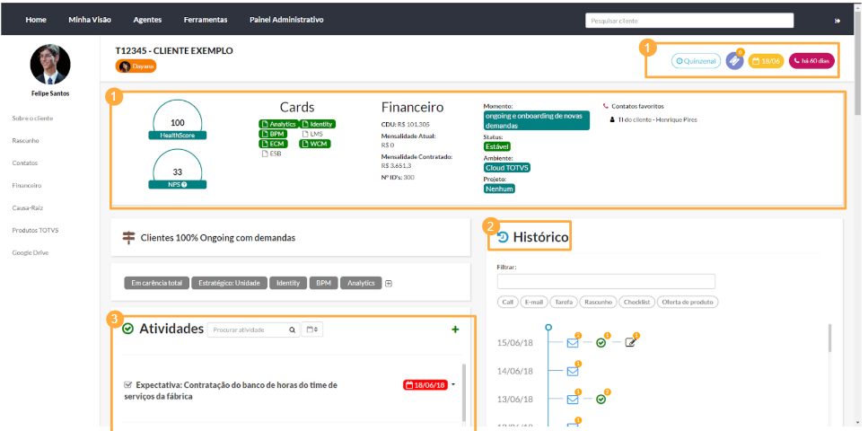The image size is (868, 431).
Task: Go to Rascunho in sidebar
Action: [x=25, y=141]
